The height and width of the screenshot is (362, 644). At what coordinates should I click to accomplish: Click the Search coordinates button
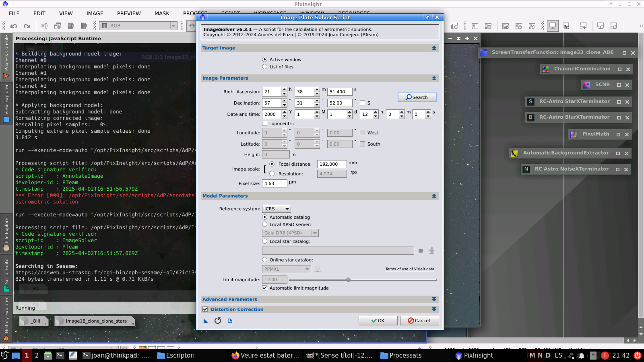[x=417, y=97]
